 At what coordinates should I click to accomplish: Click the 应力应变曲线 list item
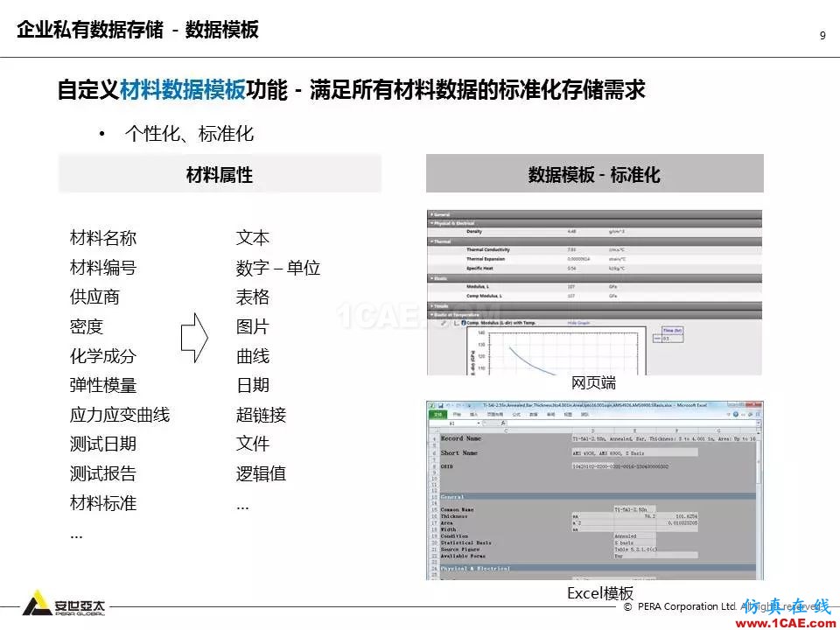120,415
